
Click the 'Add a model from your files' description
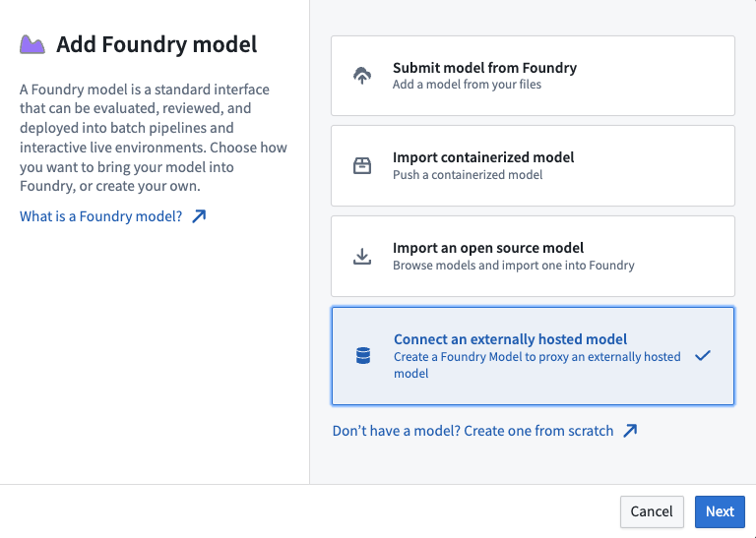coord(467,85)
